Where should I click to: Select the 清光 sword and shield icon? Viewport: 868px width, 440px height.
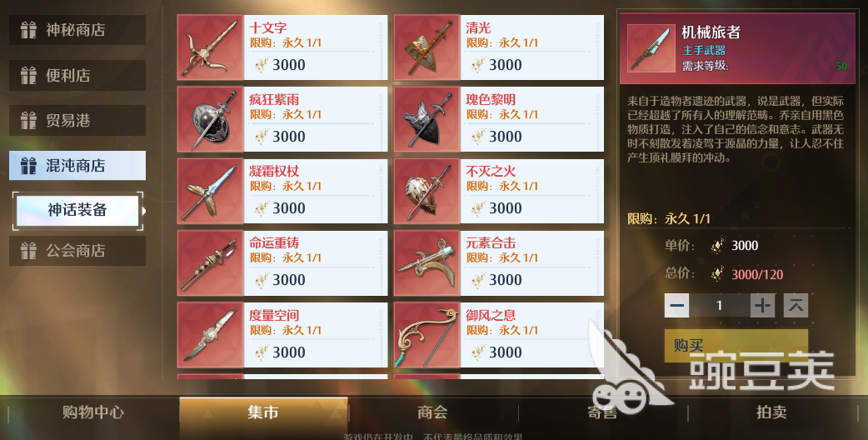[x=427, y=47]
